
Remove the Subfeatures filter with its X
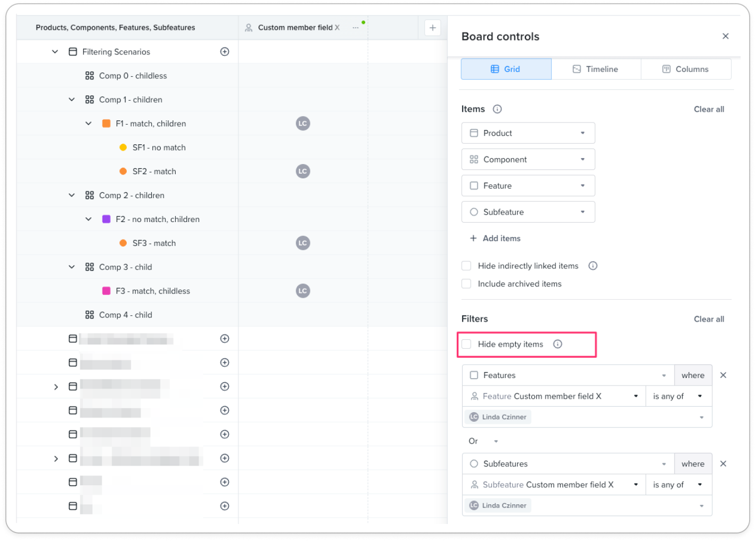pos(723,464)
